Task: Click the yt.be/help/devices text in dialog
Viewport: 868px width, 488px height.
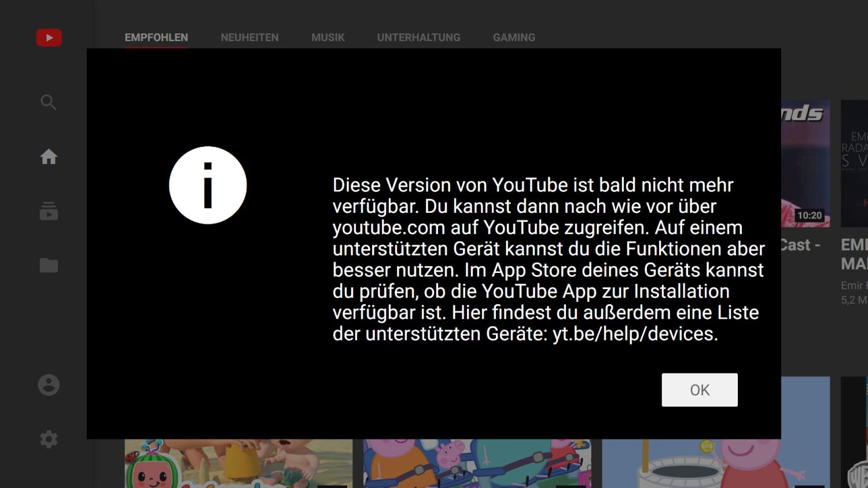Action: click(634, 334)
